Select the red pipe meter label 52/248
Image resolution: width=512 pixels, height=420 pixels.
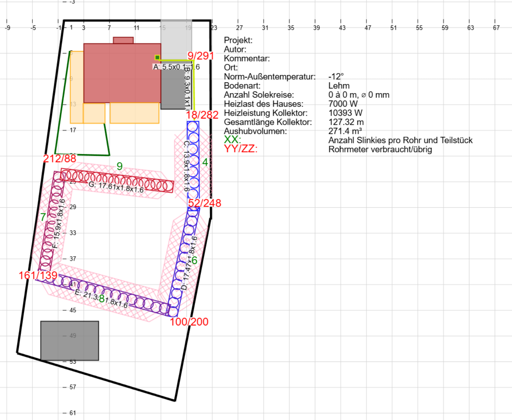(204, 203)
